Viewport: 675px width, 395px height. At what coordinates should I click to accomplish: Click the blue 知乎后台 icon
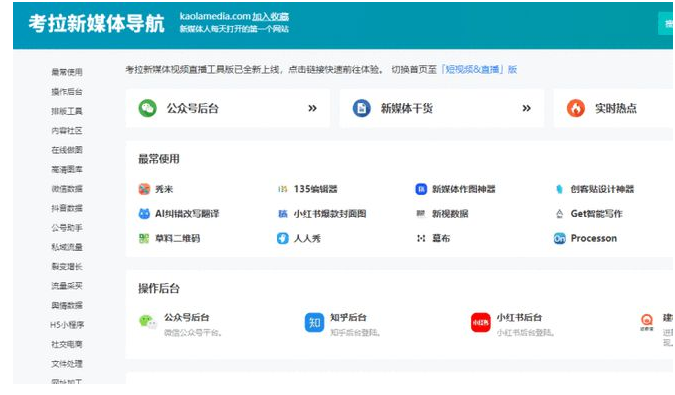pos(314,323)
